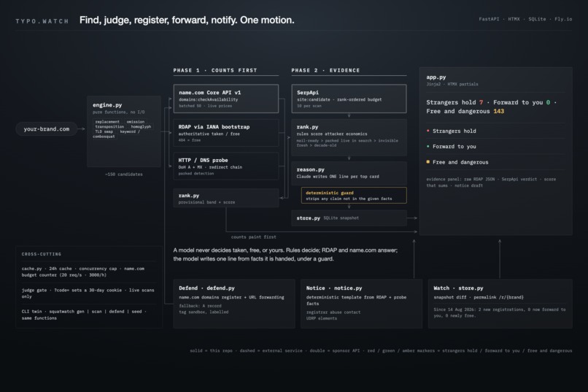588x392 pixels.
Task: Click the red count 7 after 'Strangers hold'
Action: point(481,102)
